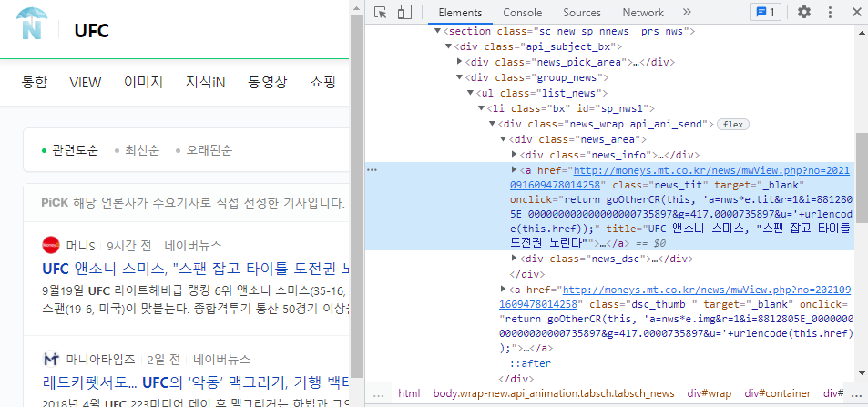
Task: Toggle the flex layout badge
Action: 733,125
